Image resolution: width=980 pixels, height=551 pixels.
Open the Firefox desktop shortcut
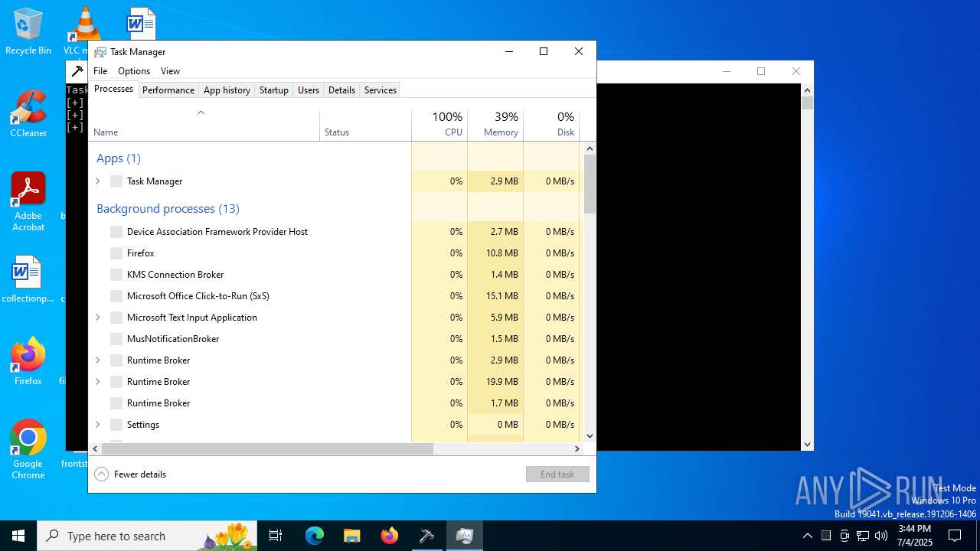(28, 361)
